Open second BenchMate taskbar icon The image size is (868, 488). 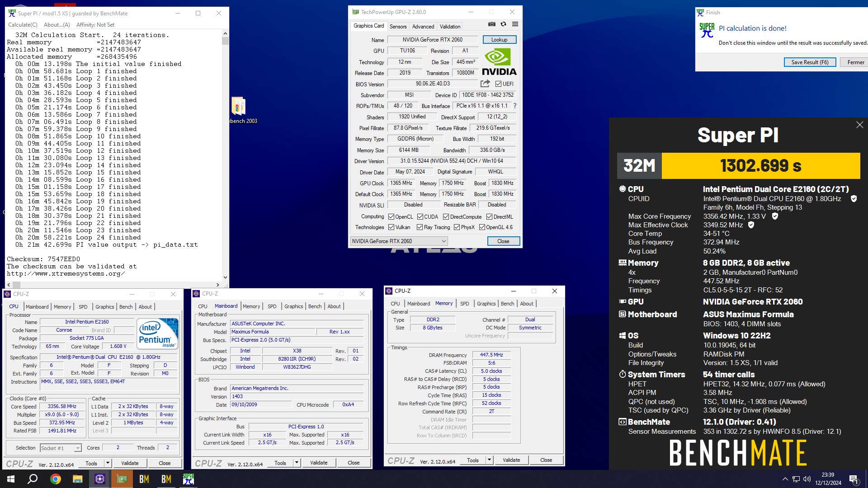[166, 479]
